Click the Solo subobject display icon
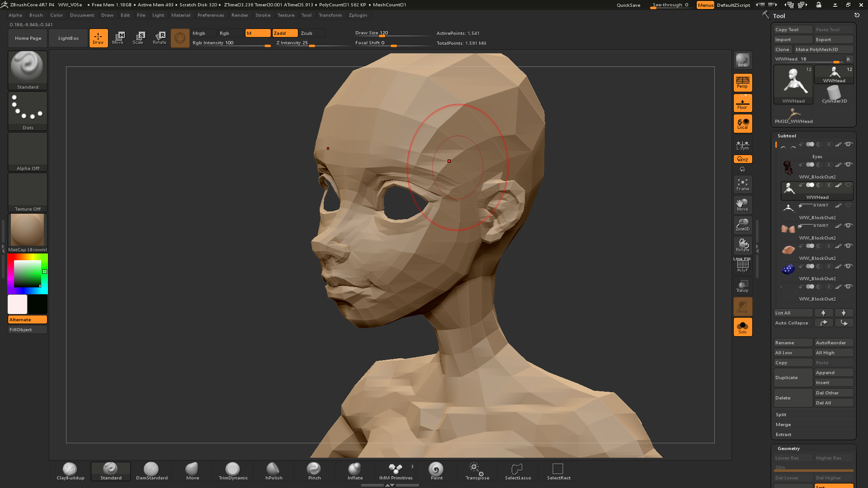This screenshot has height=488, width=868. [742, 327]
